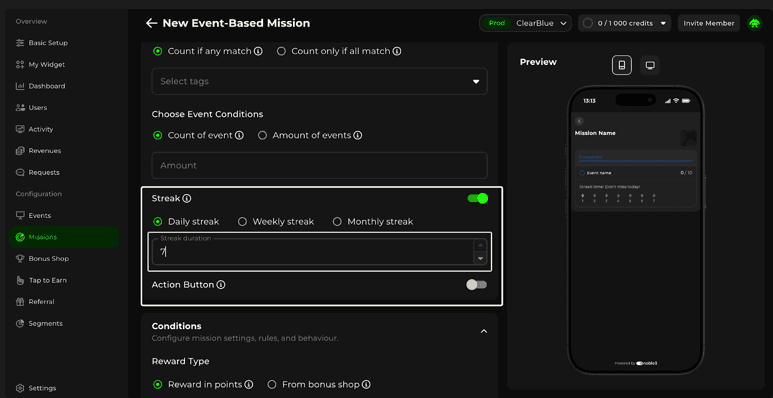Collapse the Conditions section chevron

[484, 331]
